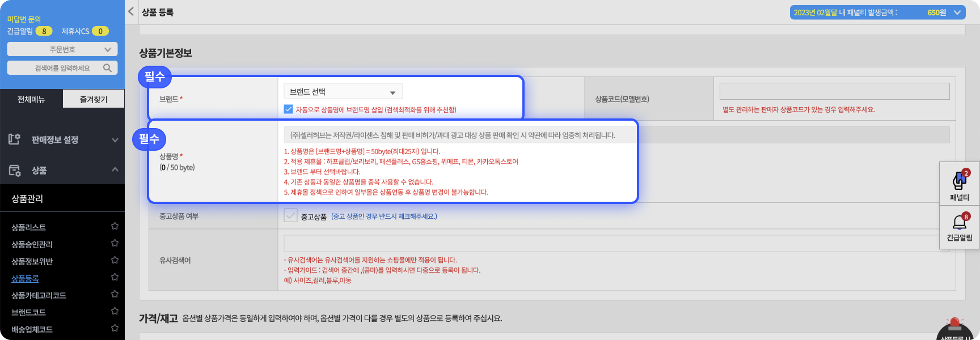This screenshot has height=340, width=980.
Task: Go to 상품정보위반 page
Action: coord(32,261)
